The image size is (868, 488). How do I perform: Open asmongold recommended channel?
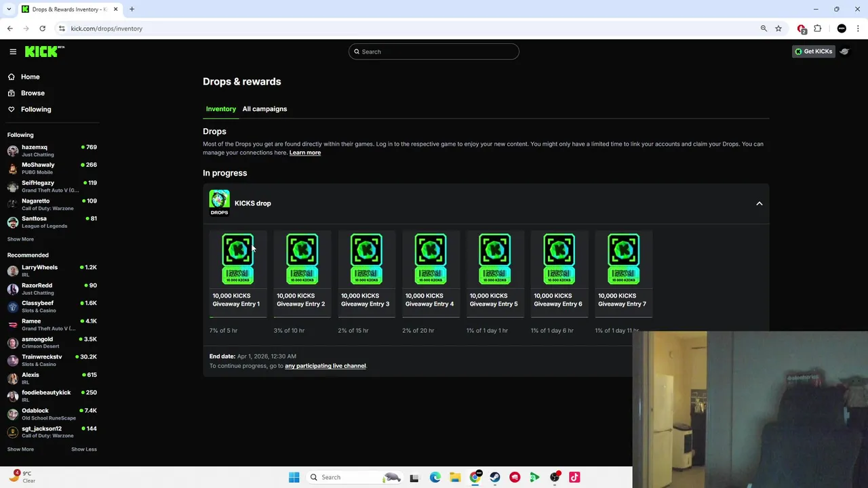52,342
